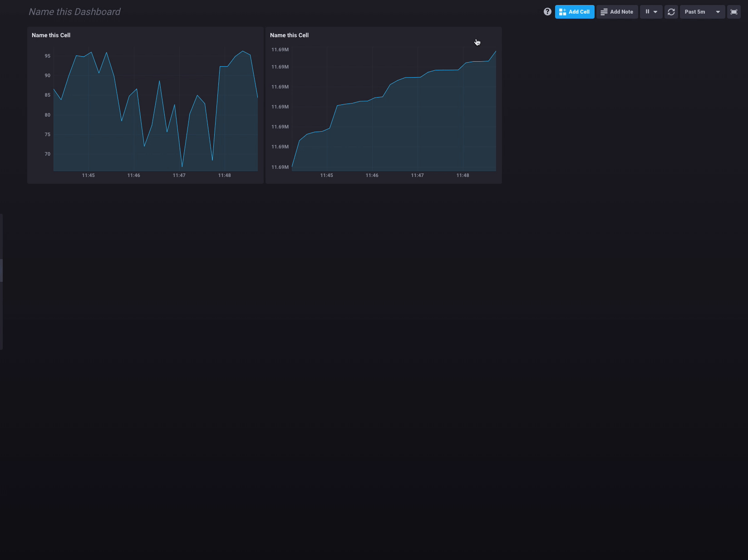Image resolution: width=748 pixels, height=560 pixels.
Task: Rename the left cell's Name this Cell title
Action: point(51,35)
